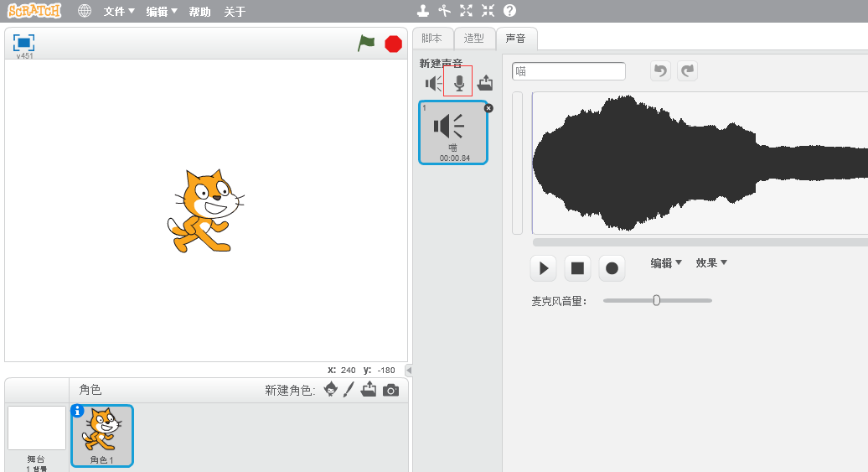Click the sound name field 喵

tap(569, 71)
